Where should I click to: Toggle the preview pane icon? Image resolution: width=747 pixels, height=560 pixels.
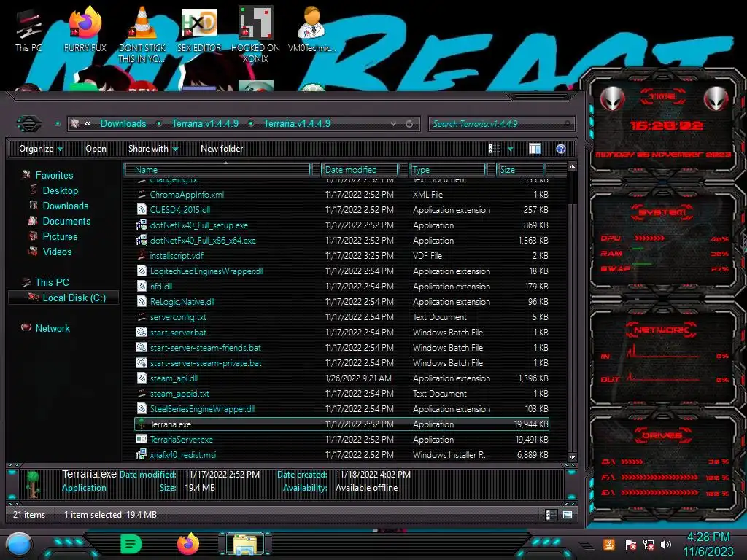click(535, 149)
